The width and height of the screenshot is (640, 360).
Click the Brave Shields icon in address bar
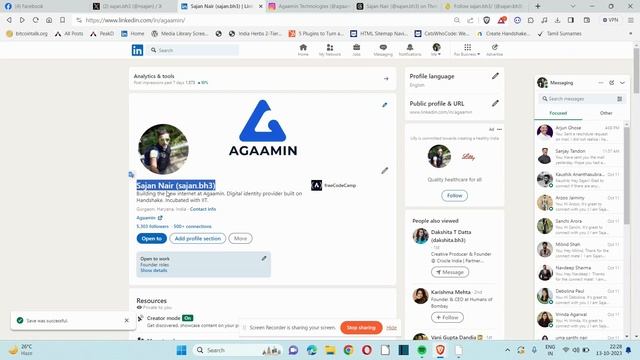click(487, 20)
